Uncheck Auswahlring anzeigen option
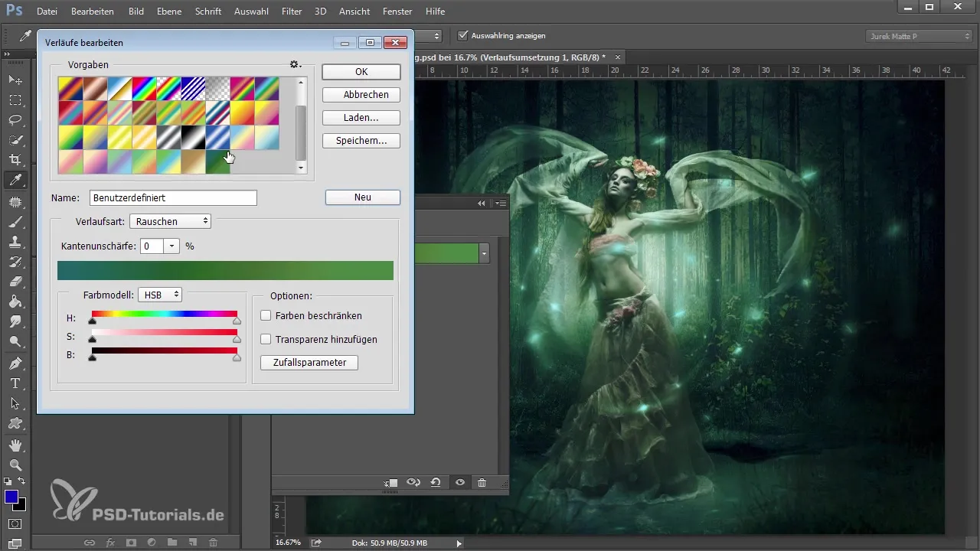 462,35
